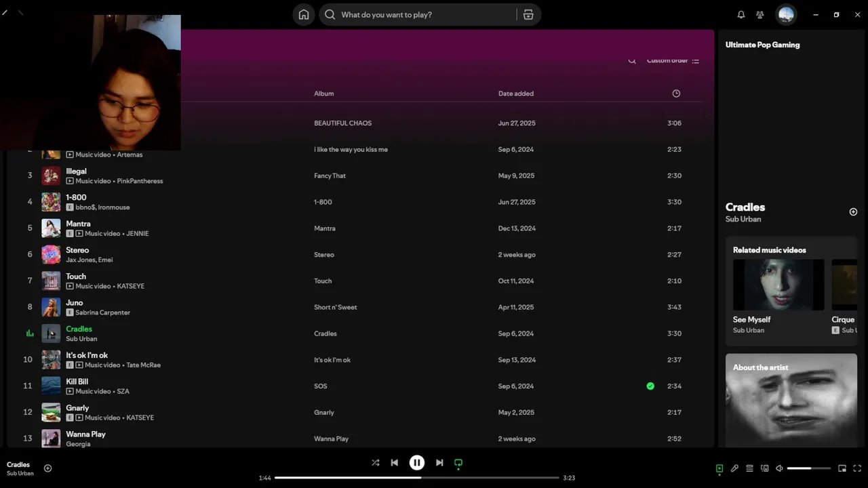Select the track title Touch

pos(76,277)
